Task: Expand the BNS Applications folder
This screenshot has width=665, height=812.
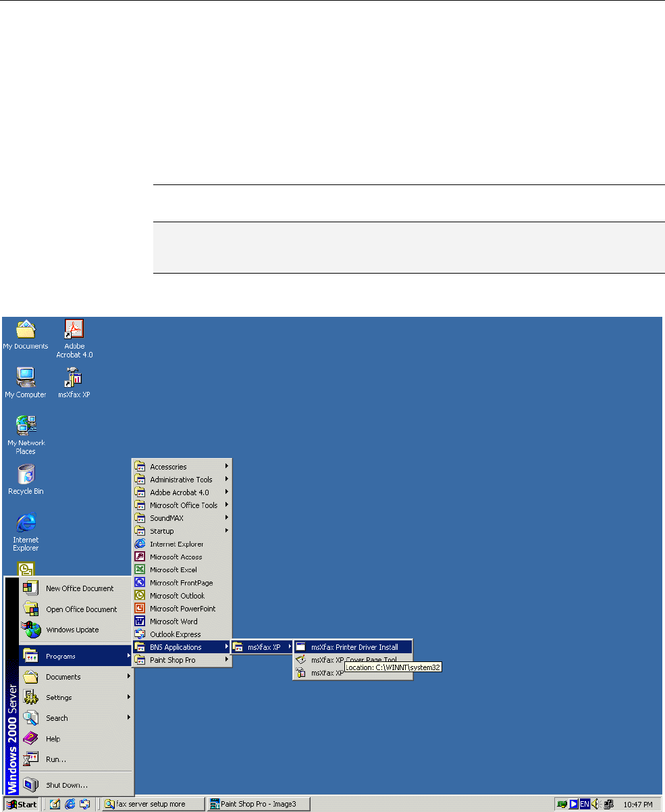Action: [182, 647]
